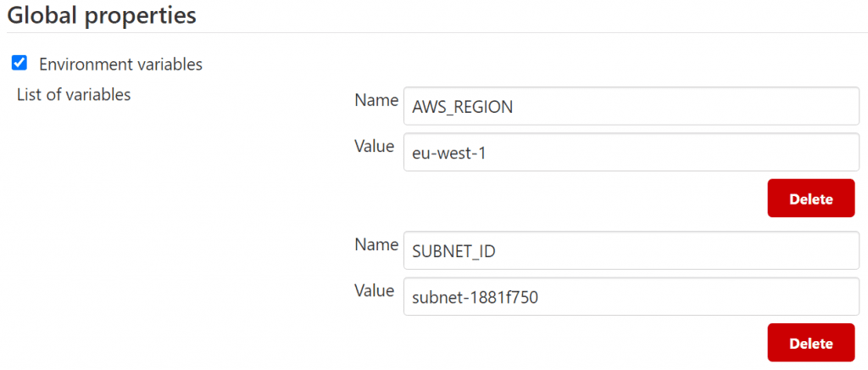
Task: Focus the AWS_REGION name field
Action: click(632, 106)
